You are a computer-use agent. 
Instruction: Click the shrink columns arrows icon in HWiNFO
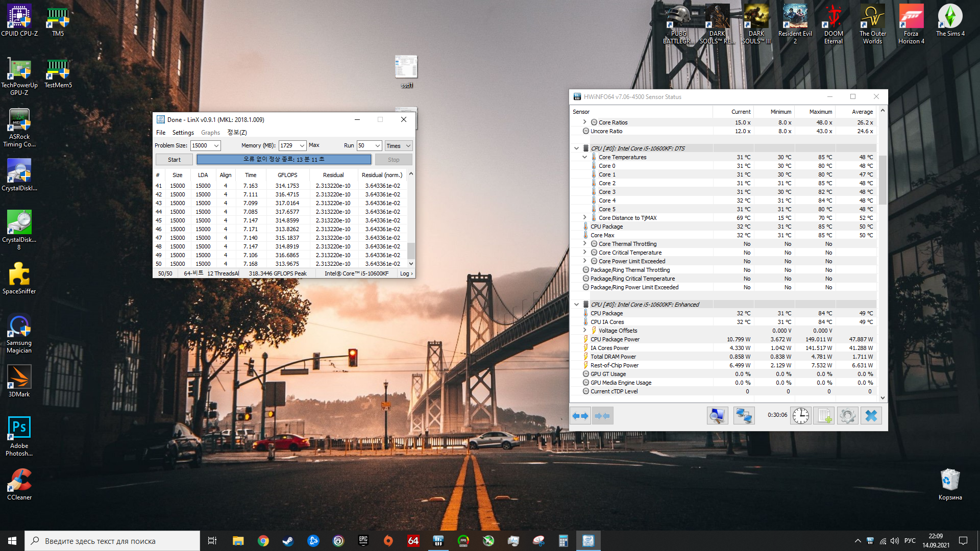point(602,416)
